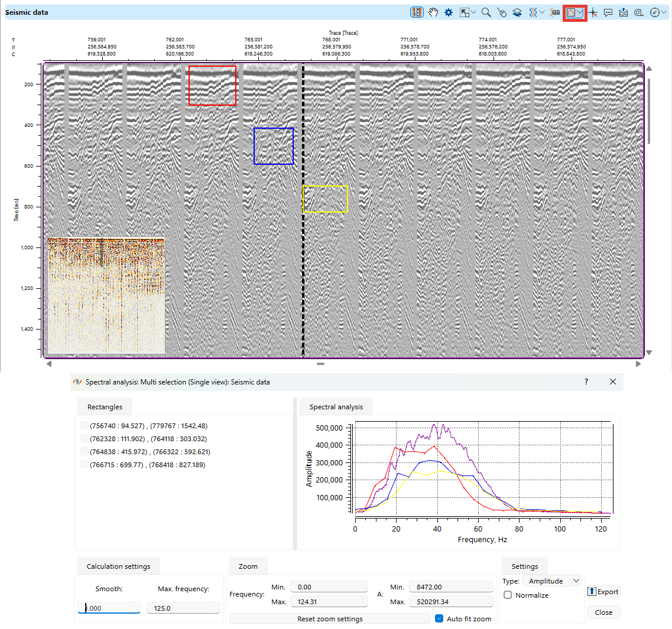The image size is (672, 629).
Task: Open the Spectral analysis tab
Action: [x=335, y=406]
